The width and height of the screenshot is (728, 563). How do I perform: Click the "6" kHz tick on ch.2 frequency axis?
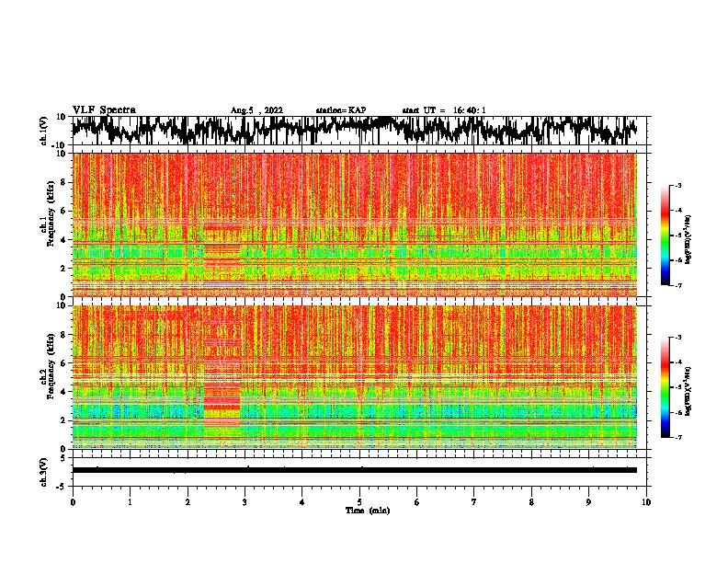pyautogui.click(x=64, y=362)
